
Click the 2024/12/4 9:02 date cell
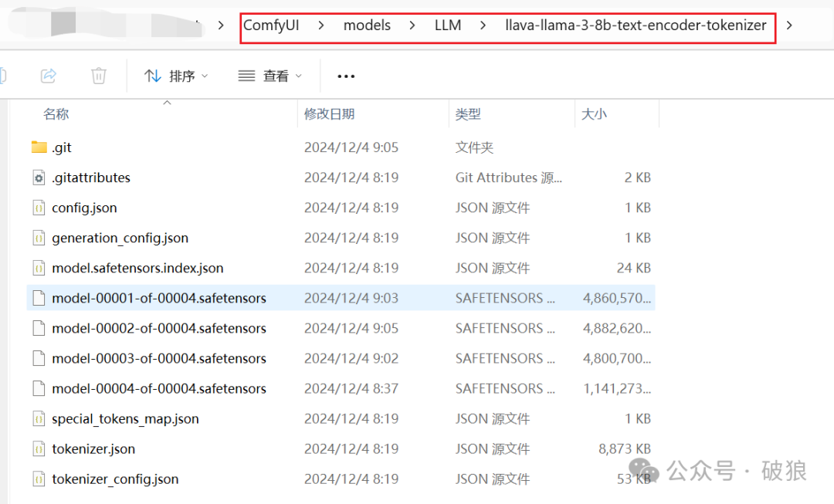tap(351, 358)
